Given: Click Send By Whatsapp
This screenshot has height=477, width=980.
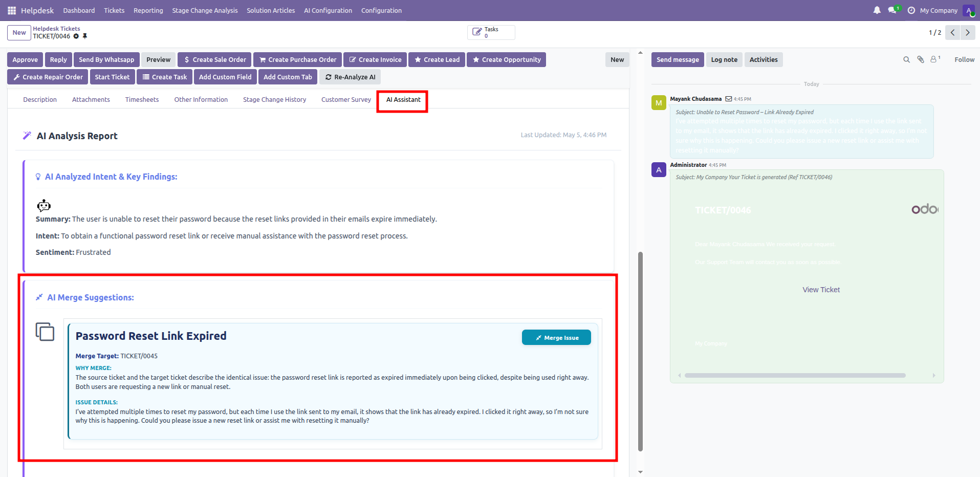Looking at the screenshot, I should [x=106, y=59].
